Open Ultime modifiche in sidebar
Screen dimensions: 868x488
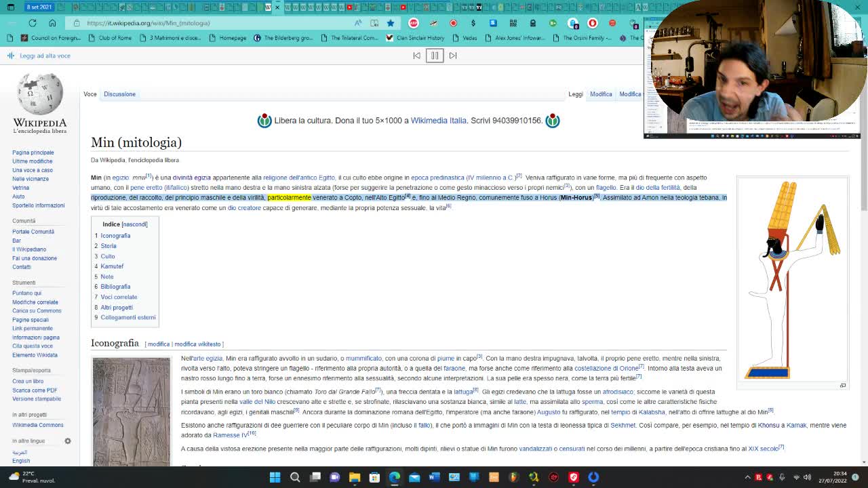32,161
